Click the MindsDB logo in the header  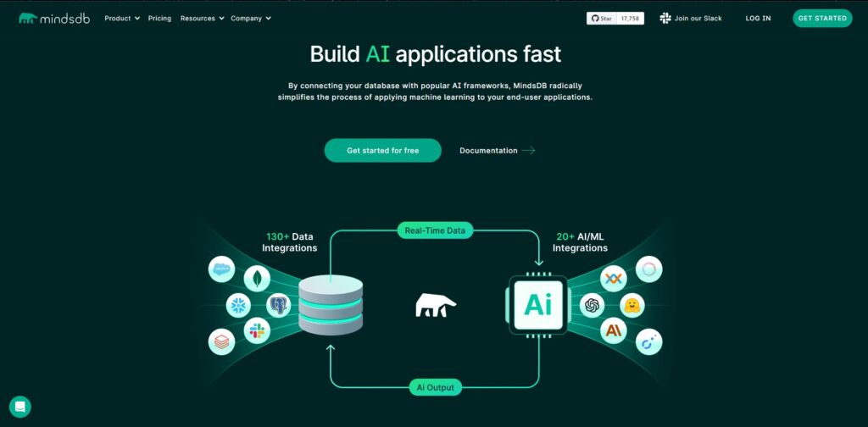(53, 19)
